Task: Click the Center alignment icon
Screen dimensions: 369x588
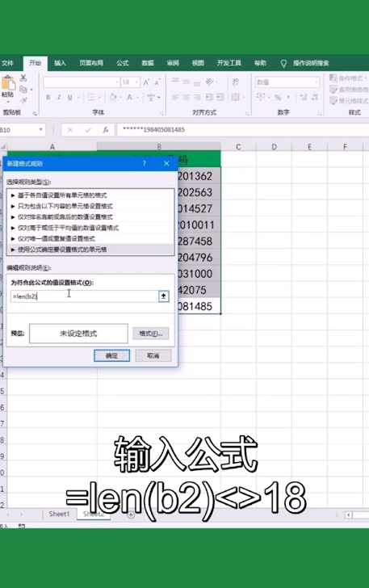Action: click(x=186, y=97)
